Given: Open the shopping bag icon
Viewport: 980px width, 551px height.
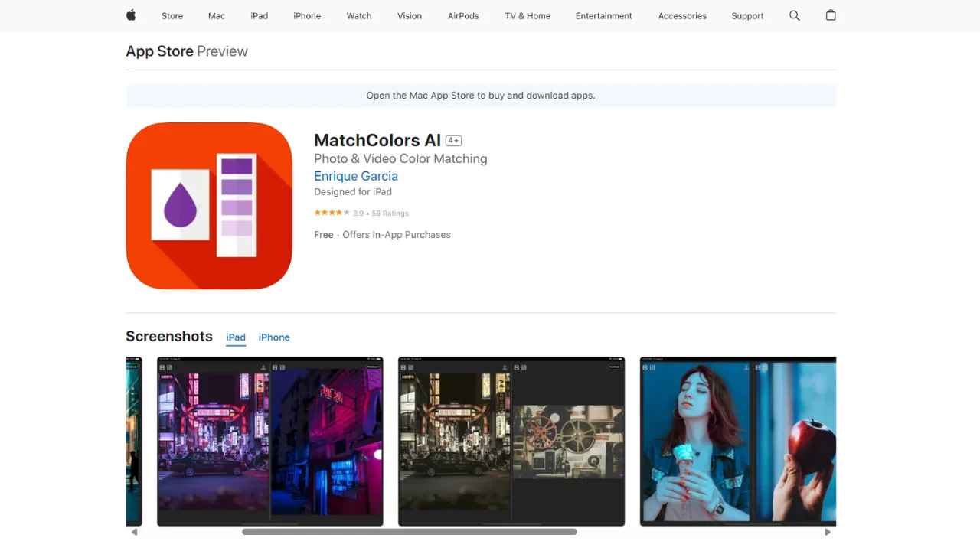Looking at the screenshot, I should tap(831, 15).
